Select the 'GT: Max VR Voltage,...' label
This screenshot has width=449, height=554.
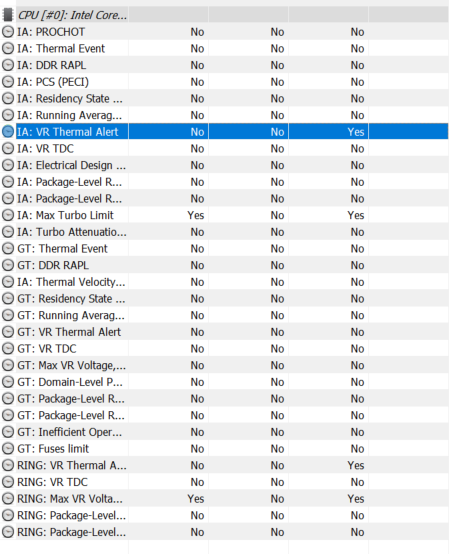pos(72,365)
